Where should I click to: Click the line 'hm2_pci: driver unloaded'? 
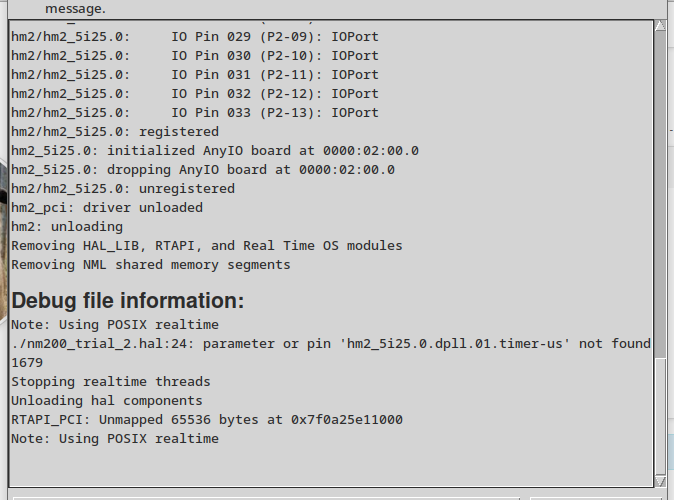(x=107, y=208)
